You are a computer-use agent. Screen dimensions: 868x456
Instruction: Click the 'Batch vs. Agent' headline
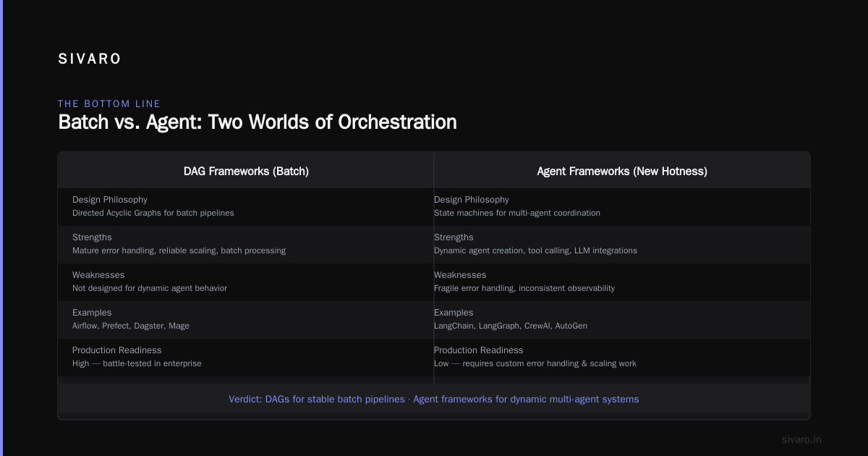[258, 122]
